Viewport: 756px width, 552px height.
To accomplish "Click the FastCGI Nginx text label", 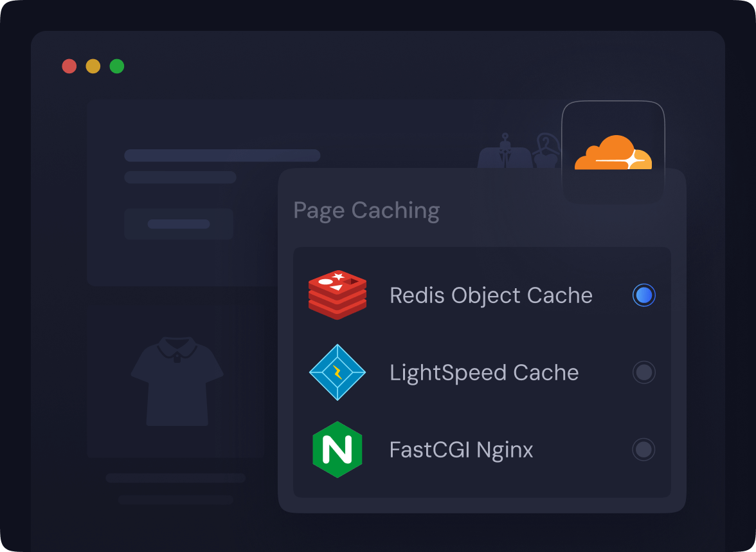I will pos(461,450).
